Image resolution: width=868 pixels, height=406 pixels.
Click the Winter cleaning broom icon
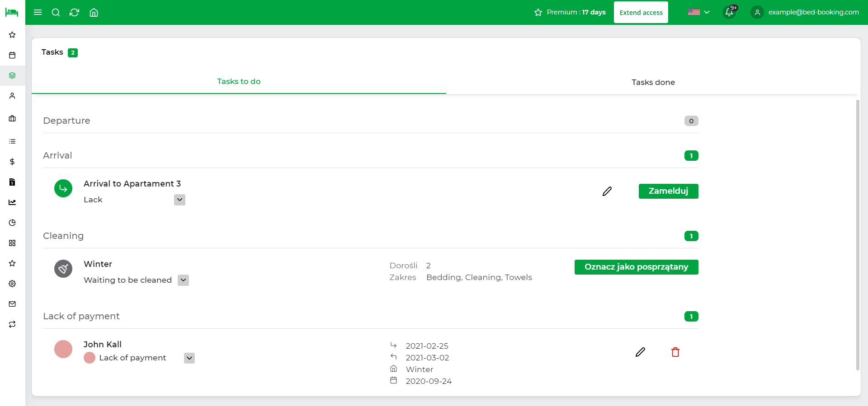(x=63, y=269)
